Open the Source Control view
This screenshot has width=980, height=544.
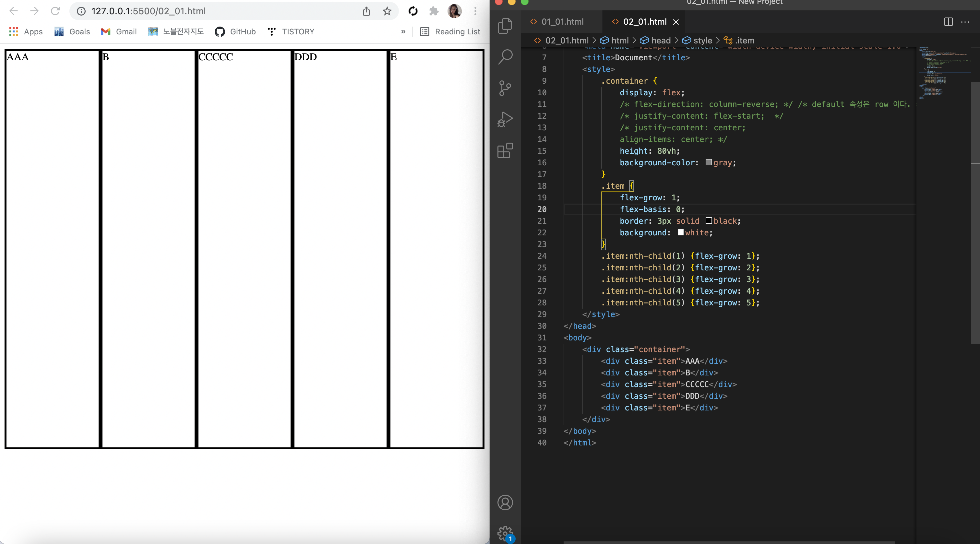click(505, 88)
